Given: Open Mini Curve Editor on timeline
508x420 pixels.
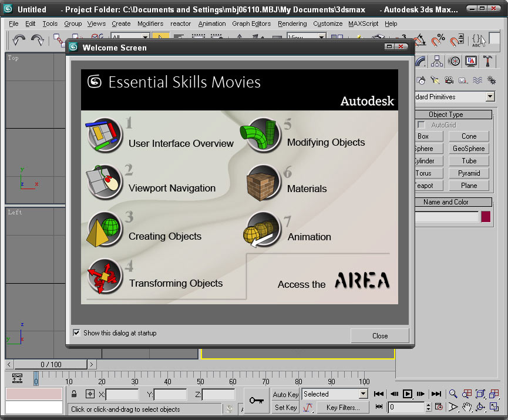Looking at the screenshot, I should point(17,378).
